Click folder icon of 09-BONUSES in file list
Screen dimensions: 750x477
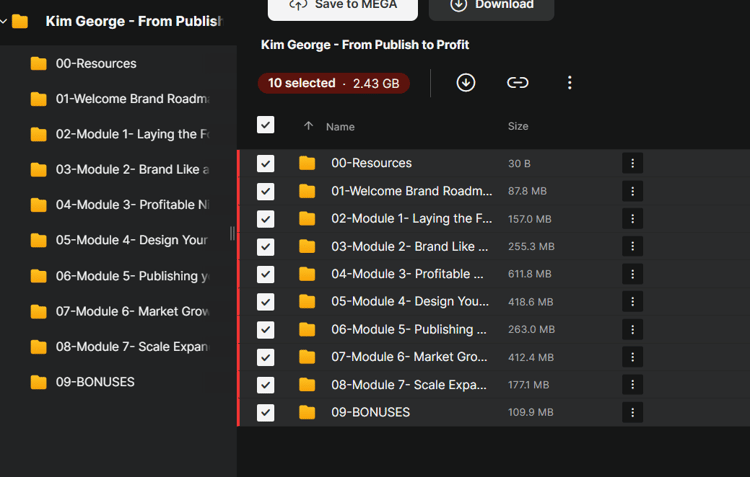coord(307,412)
